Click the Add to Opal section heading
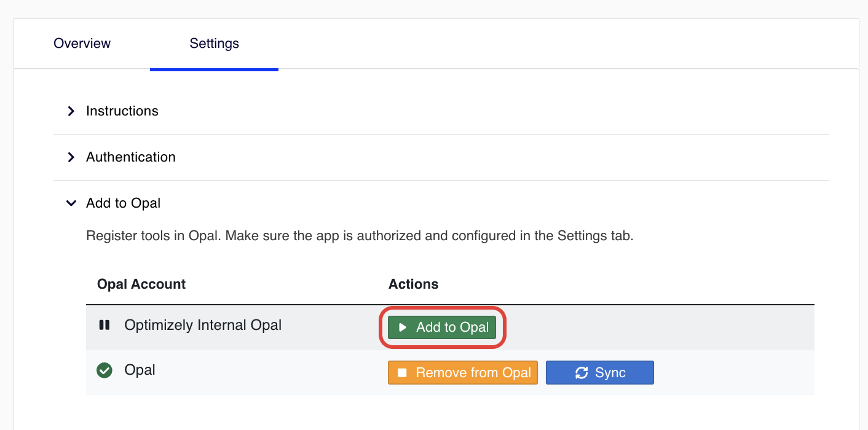 pyautogui.click(x=124, y=203)
